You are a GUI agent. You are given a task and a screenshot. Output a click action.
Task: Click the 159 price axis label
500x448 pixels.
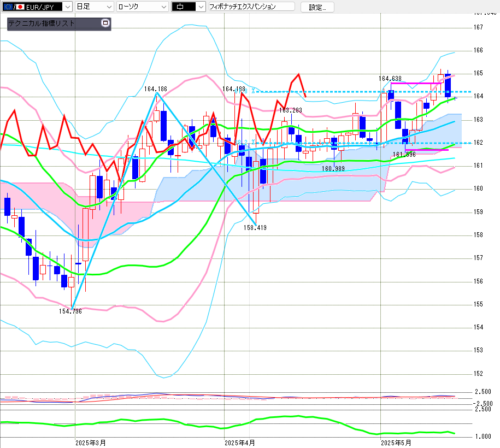pos(478,212)
